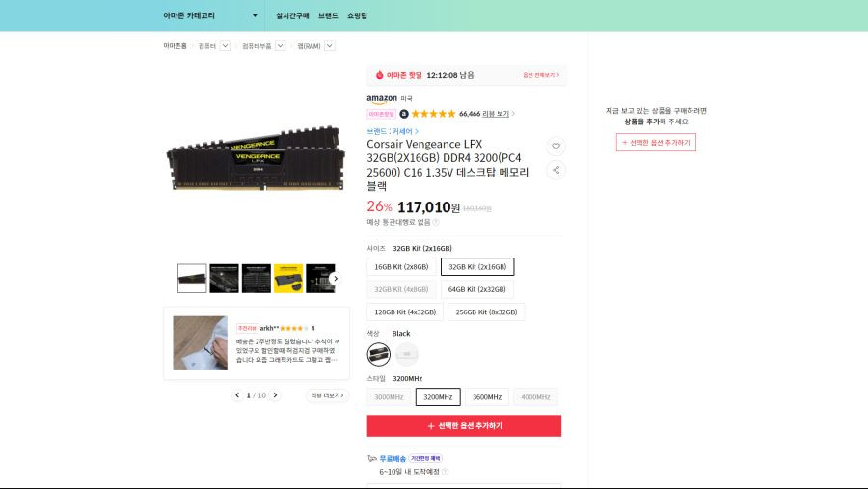Image resolution: width=868 pixels, height=489 pixels.
Task: Click the customs fee help question icon
Action: pyautogui.click(x=436, y=222)
